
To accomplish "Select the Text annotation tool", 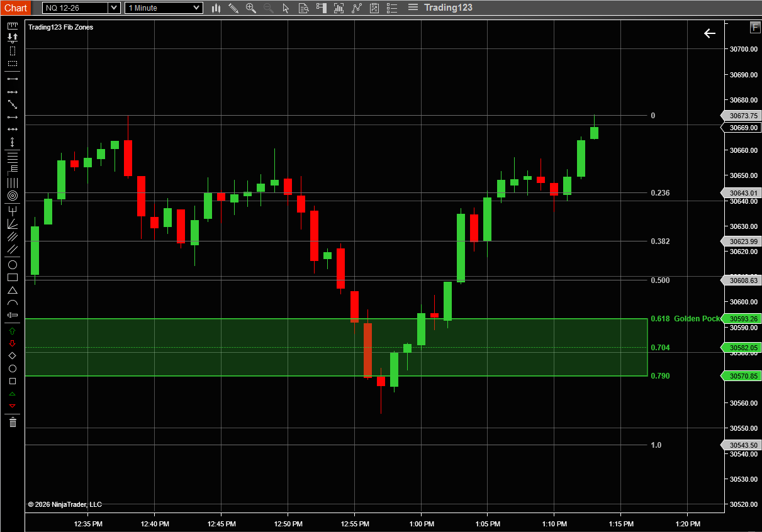I will [x=13, y=314].
